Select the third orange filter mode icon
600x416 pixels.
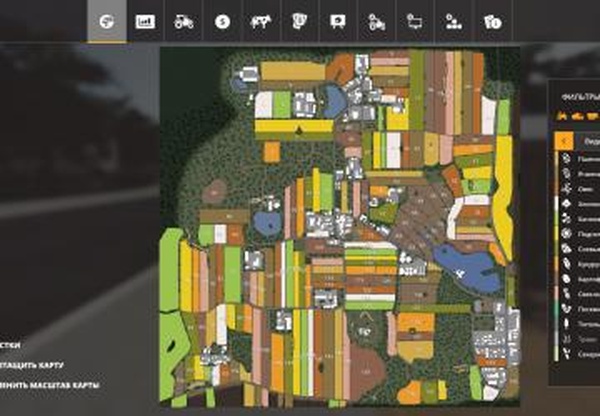click(x=593, y=116)
